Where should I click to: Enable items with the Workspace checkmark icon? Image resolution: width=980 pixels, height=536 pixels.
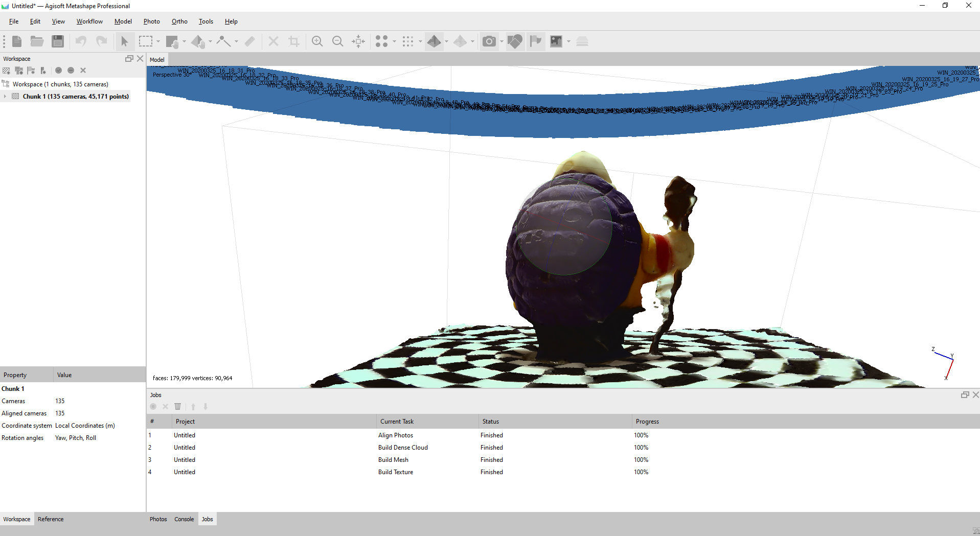58,71
